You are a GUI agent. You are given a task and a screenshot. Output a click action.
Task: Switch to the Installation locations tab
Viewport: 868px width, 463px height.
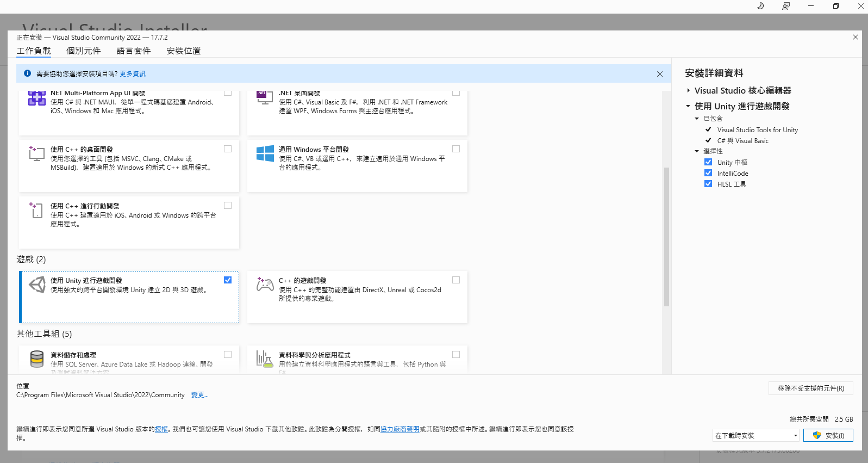pos(184,51)
